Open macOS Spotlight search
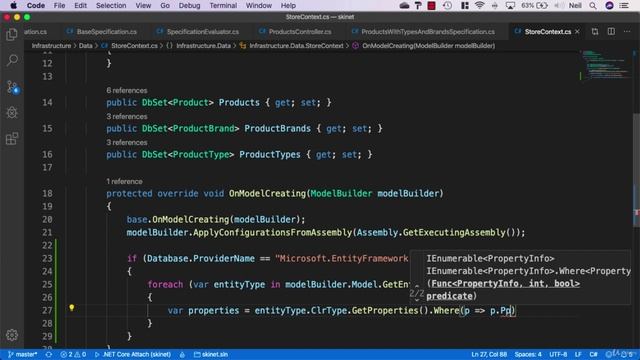Viewport: 640px width, 360px height. (593, 5)
